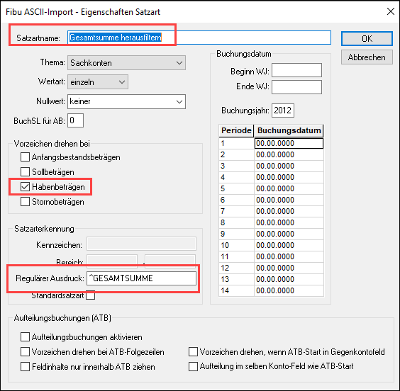Check the Standardsatzart checkbox
The image size is (400, 391).
click(90, 295)
